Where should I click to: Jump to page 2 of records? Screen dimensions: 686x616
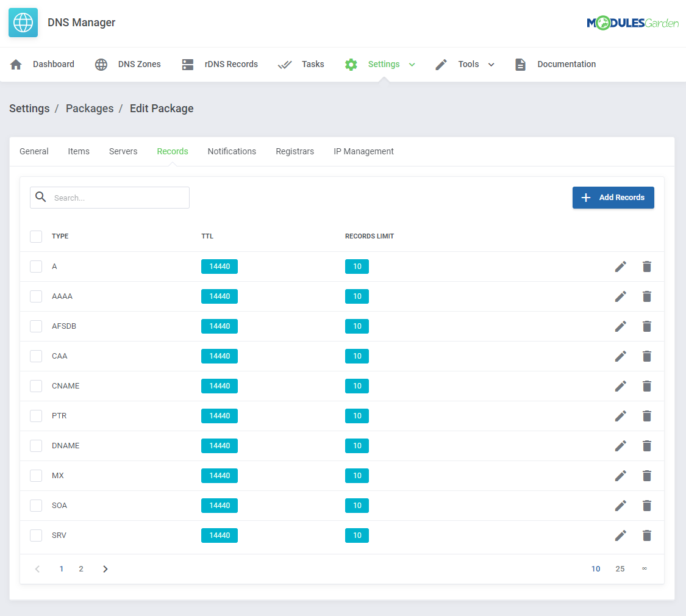click(x=81, y=569)
